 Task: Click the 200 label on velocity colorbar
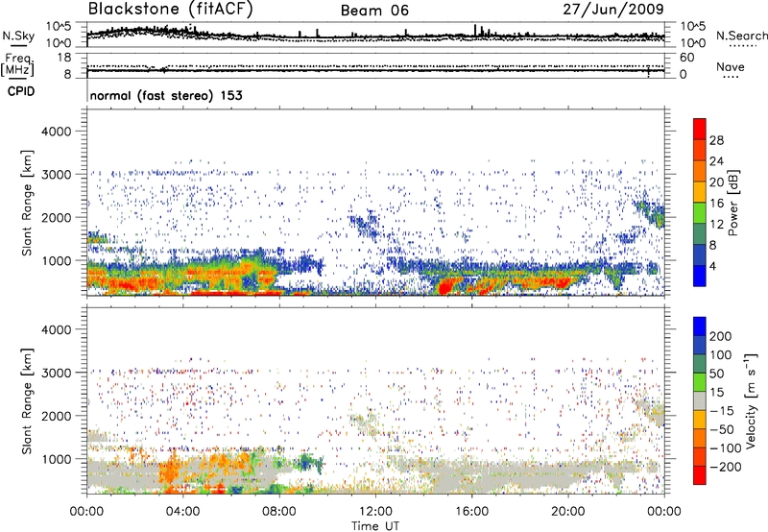pyautogui.click(x=721, y=336)
